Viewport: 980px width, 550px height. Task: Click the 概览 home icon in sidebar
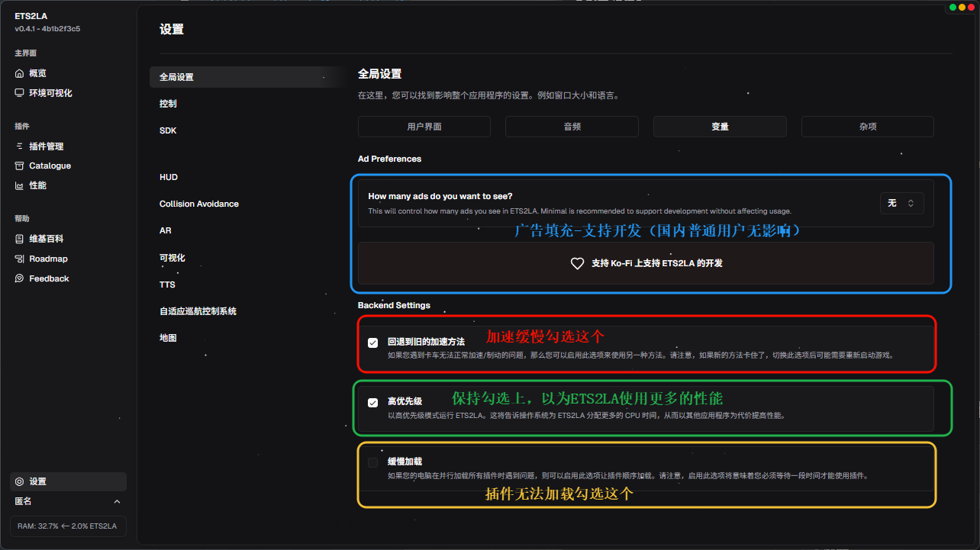pyautogui.click(x=20, y=73)
